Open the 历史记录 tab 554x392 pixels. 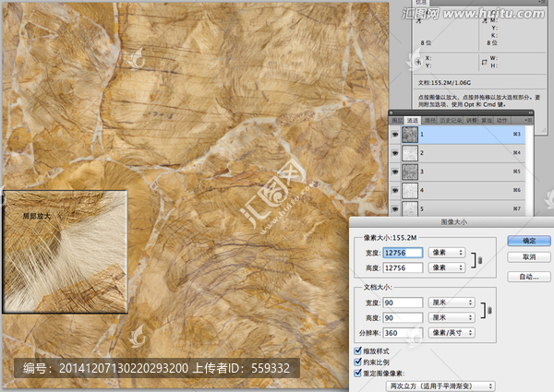coord(451,121)
